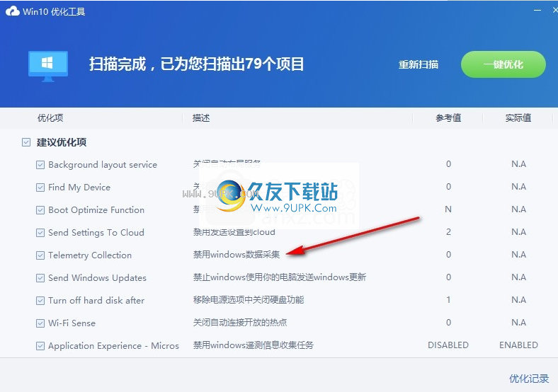Click the 描述 column header
558x392 pixels.
click(x=201, y=117)
